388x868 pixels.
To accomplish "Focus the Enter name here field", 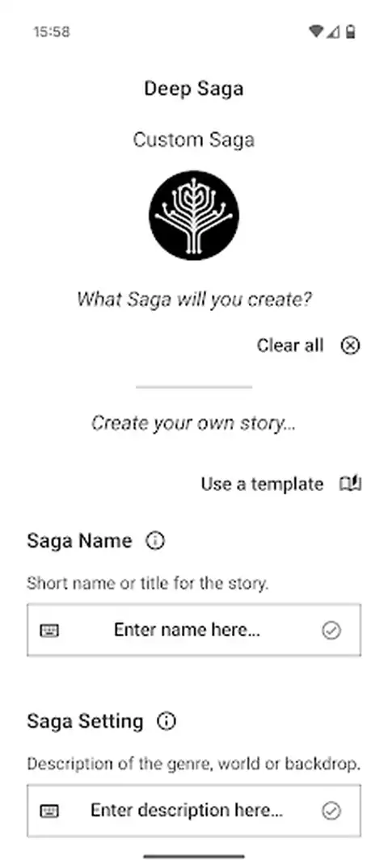I will [194, 630].
